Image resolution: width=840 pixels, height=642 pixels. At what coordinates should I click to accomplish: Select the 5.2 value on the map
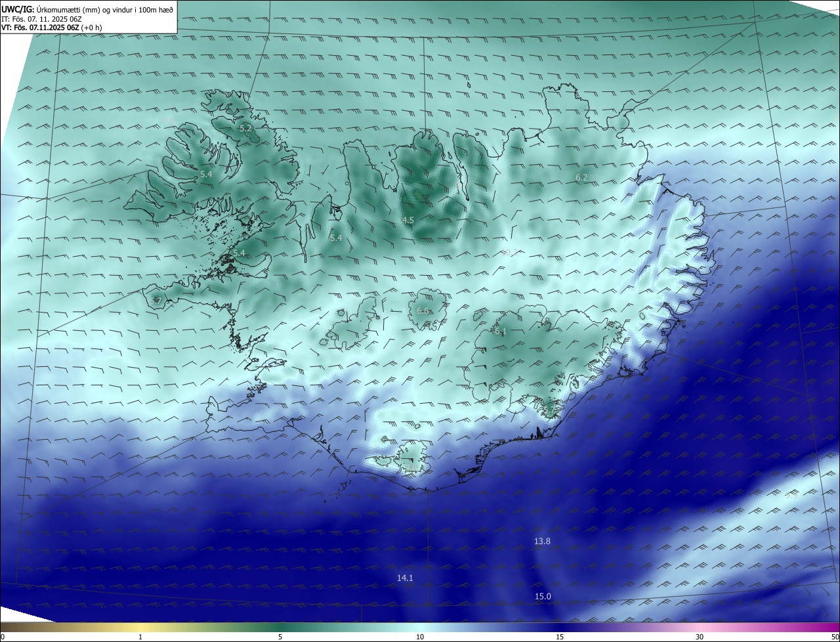[245, 129]
